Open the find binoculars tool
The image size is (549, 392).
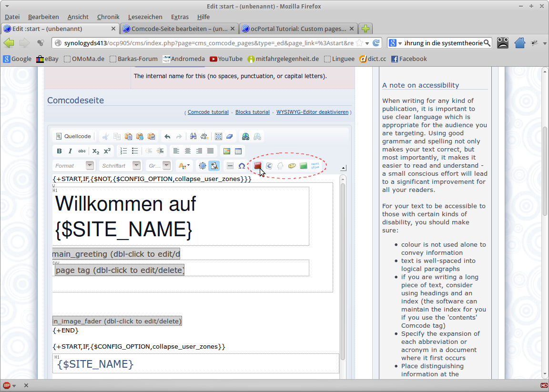pos(193,136)
